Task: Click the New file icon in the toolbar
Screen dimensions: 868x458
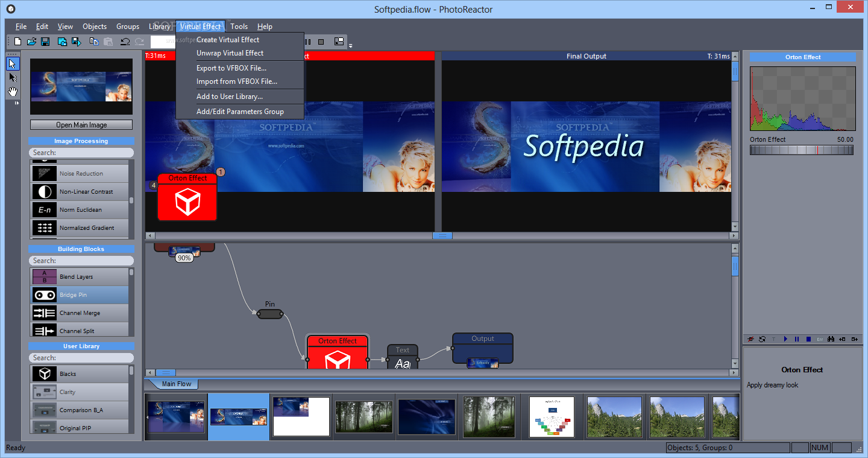Action: pyautogui.click(x=17, y=42)
